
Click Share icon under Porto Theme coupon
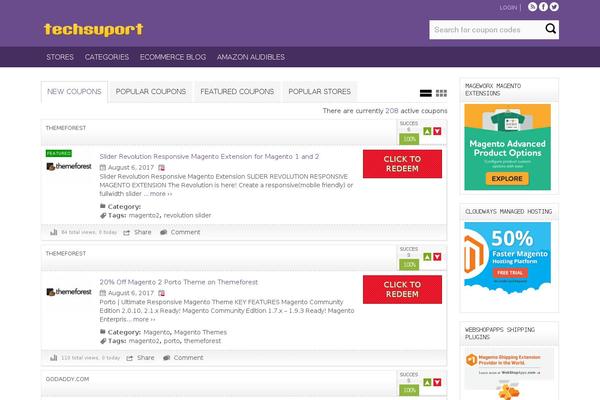click(129, 358)
